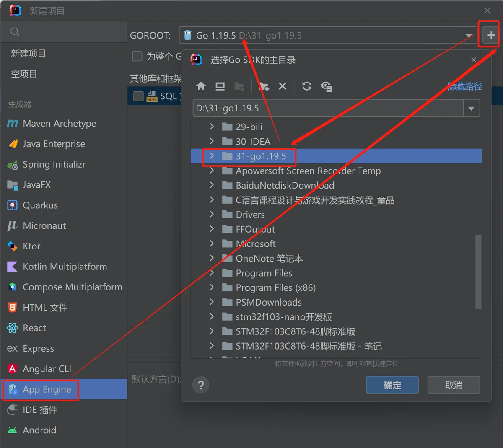Toggle the SQL library checkbox
503x448 pixels.
[x=138, y=96]
